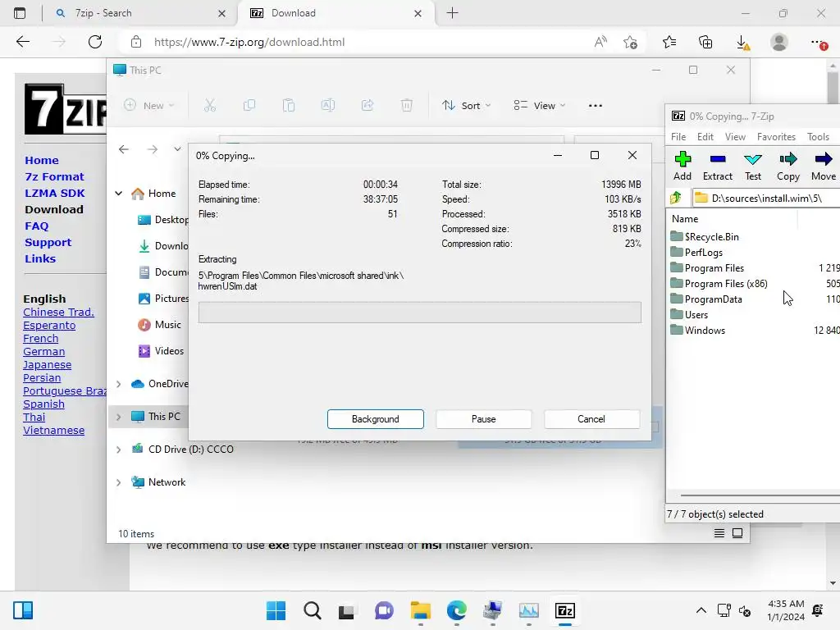Open the 7z Format link
The height and width of the screenshot is (630, 840).
[55, 177]
